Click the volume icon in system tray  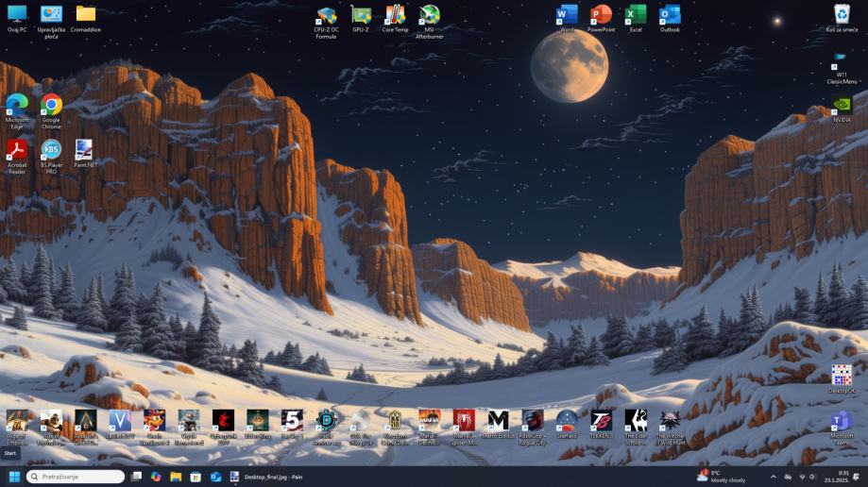click(x=812, y=477)
